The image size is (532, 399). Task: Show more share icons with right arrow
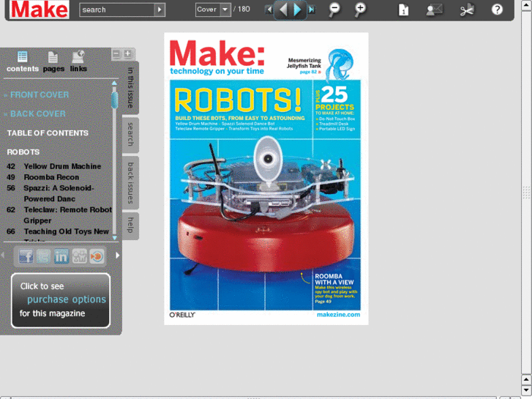click(117, 255)
